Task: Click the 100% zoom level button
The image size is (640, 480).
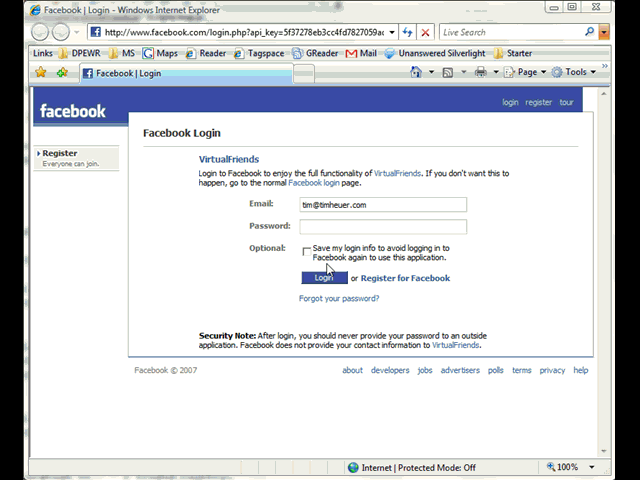Action: (562, 467)
